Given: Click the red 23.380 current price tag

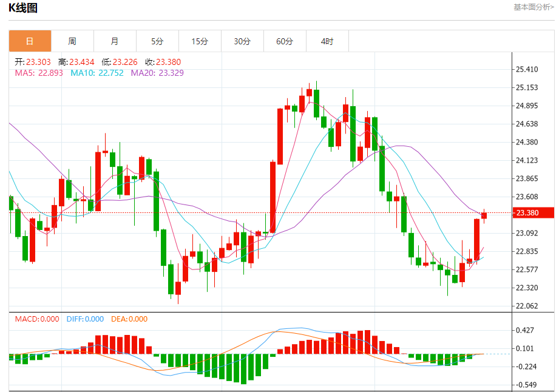Looking at the screenshot, I should coord(534,213).
